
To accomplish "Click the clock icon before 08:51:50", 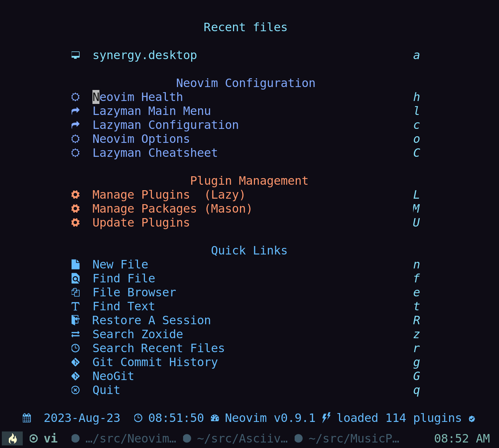I will 138,418.
